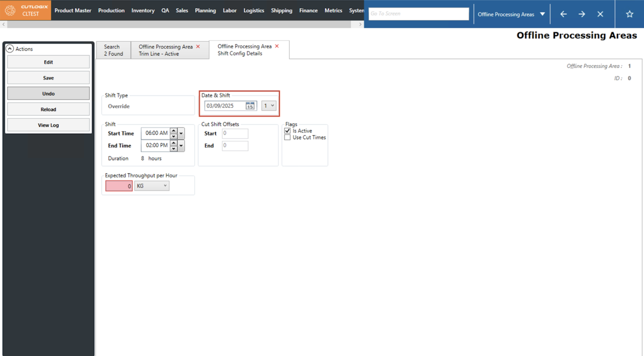Screen dimensions: 644x356
Task: Navigate back with left arrow icon
Action: click(563, 14)
